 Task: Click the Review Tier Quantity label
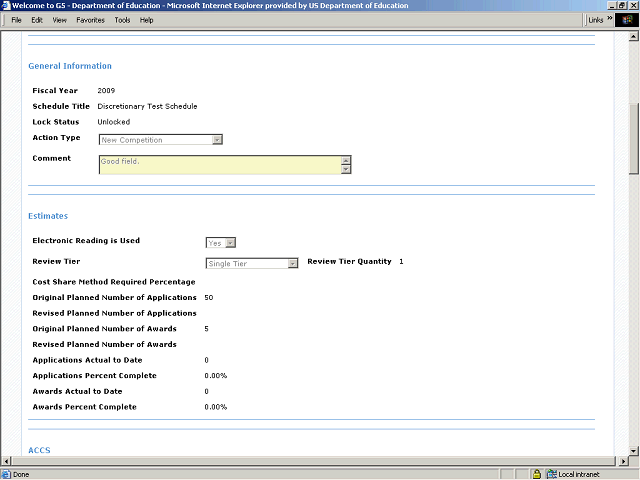tap(349, 262)
